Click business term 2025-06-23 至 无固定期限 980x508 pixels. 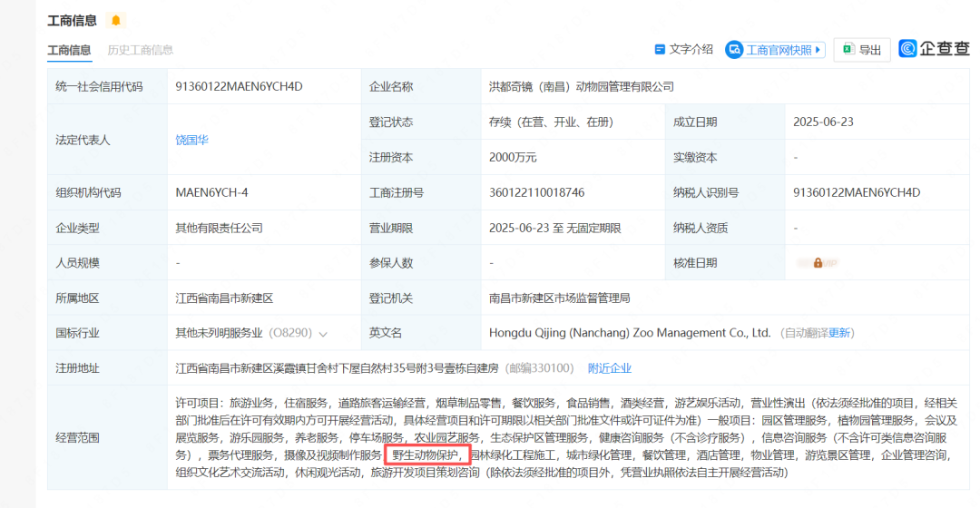[555, 228]
